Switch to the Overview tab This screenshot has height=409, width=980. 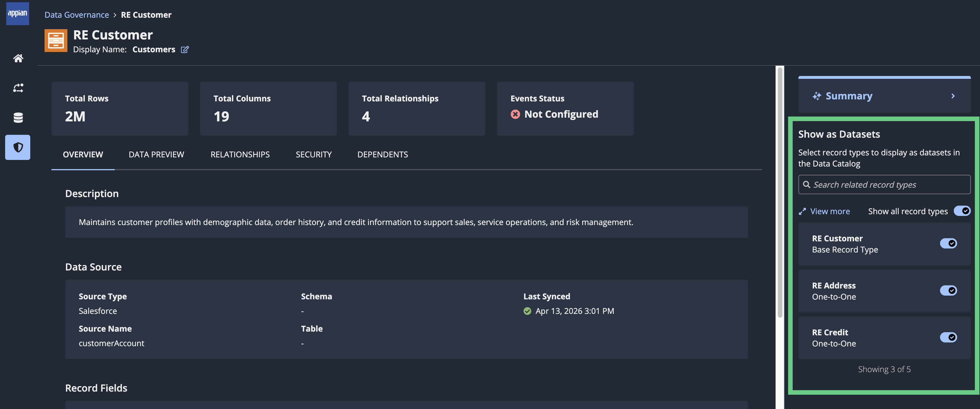pyautogui.click(x=83, y=155)
